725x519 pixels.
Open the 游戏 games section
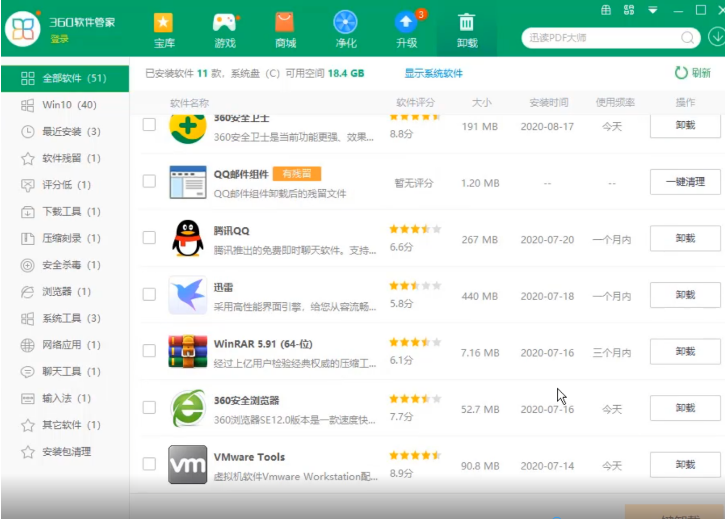point(224,30)
